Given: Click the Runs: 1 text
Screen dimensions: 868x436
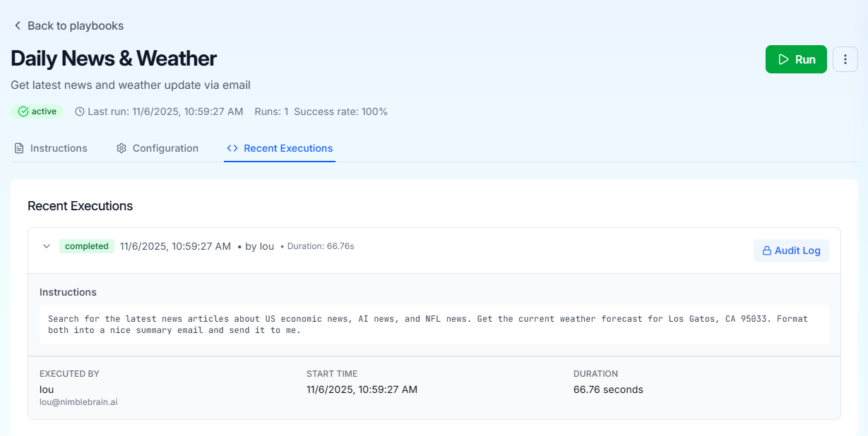Looking at the screenshot, I should click(271, 111).
